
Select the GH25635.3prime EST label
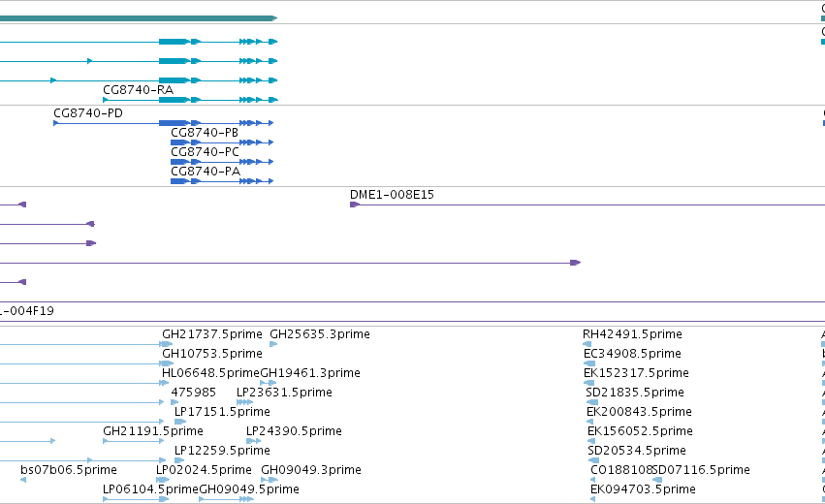pyautogui.click(x=320, y=334)
